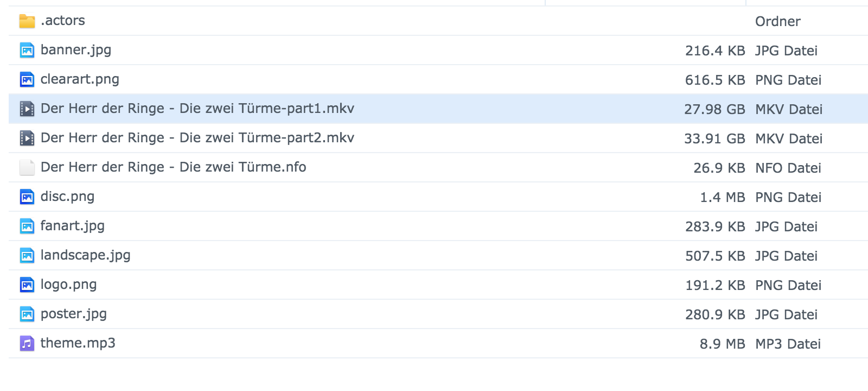Click the disc.png image file icon
Image resolution: width=868 pixels, height=391 pixels.
[27, 197]
